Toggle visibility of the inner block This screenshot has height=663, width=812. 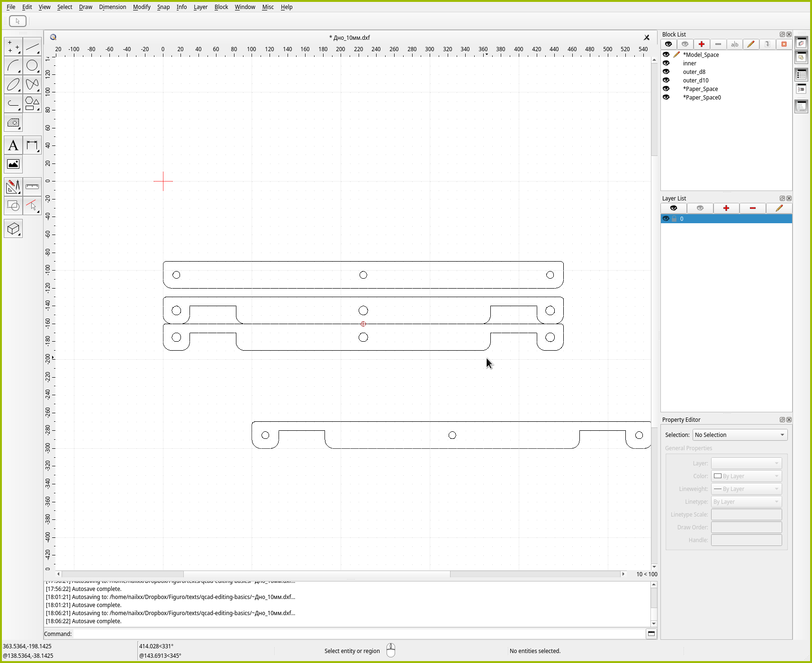tap(666, 63)
